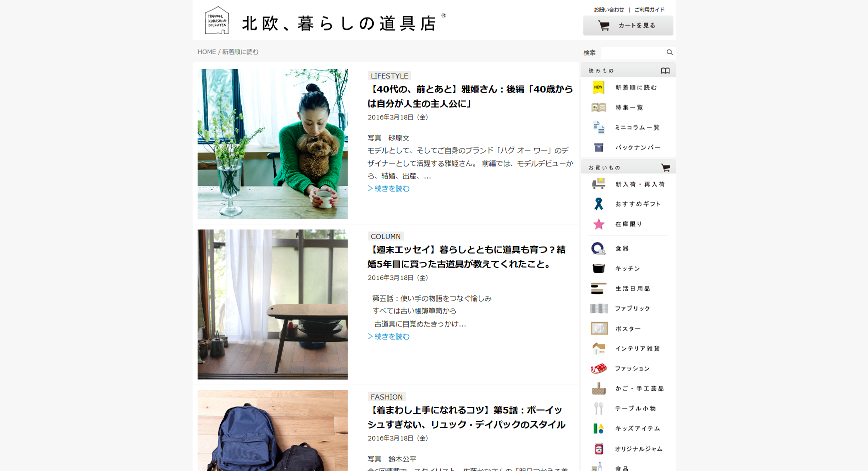Click the yellow NEW icon beside 新着順に読む
868x471 pixels.
coord(598,87)
